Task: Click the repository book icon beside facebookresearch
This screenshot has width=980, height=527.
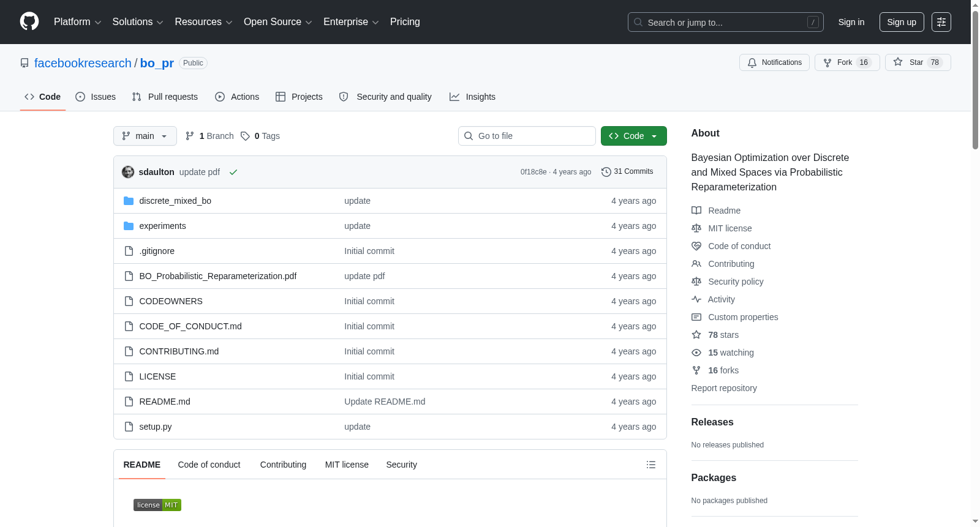Action: (24, 63)
